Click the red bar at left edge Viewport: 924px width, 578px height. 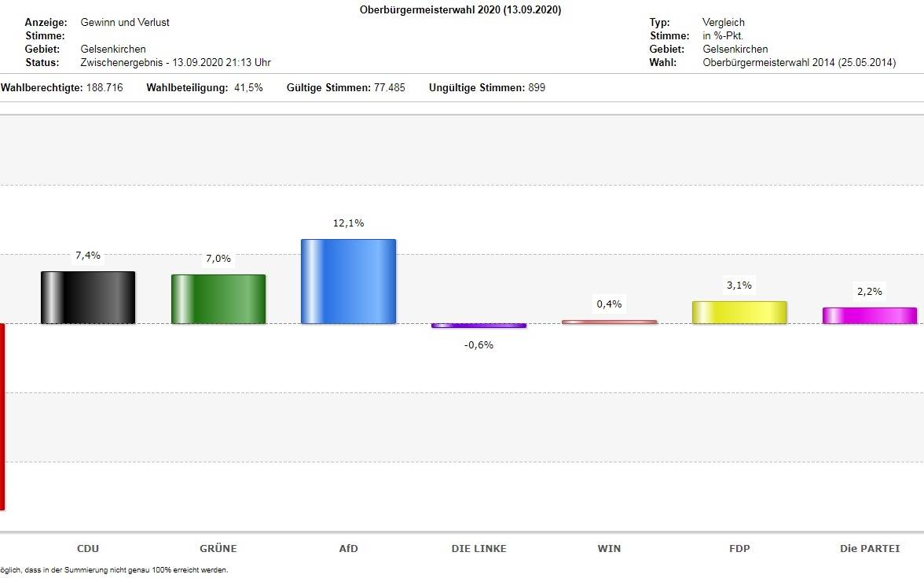(2, 417)
